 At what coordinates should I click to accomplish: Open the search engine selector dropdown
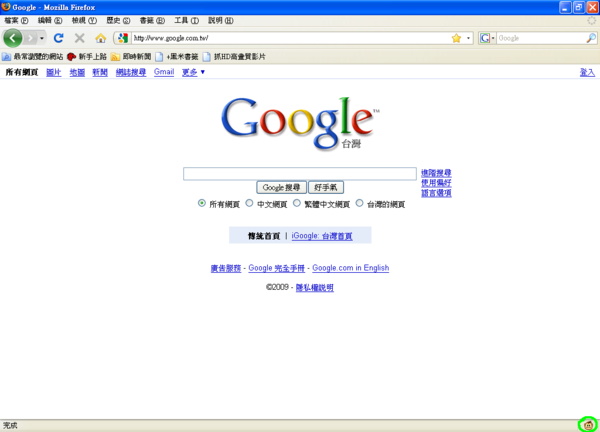487,38
